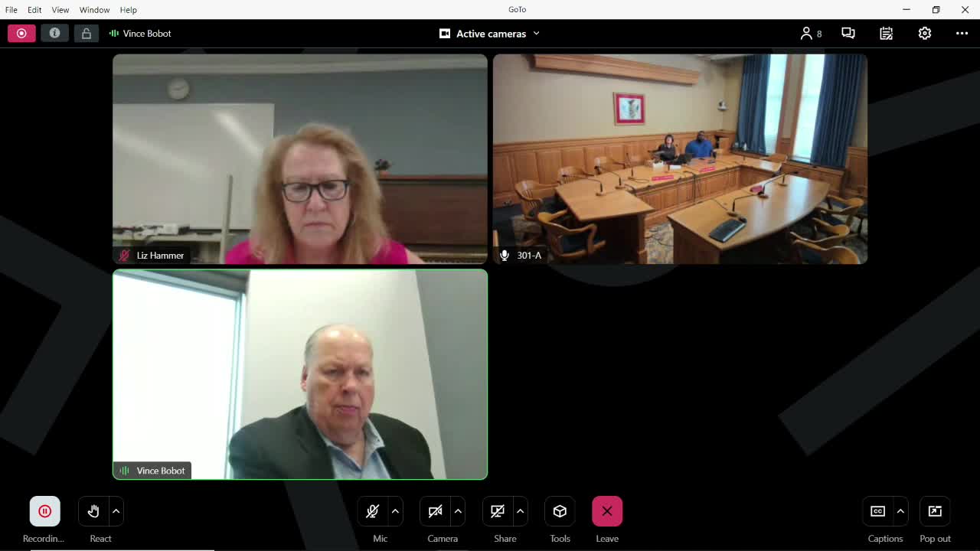Open the View menu
This screenshot has width=980, height=551.
(x=60, y=10)
